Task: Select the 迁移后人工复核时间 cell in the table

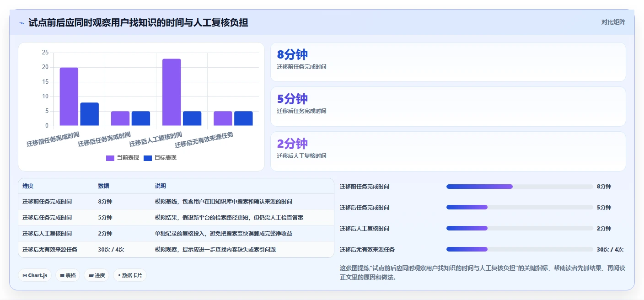Action: coord(47,234)
